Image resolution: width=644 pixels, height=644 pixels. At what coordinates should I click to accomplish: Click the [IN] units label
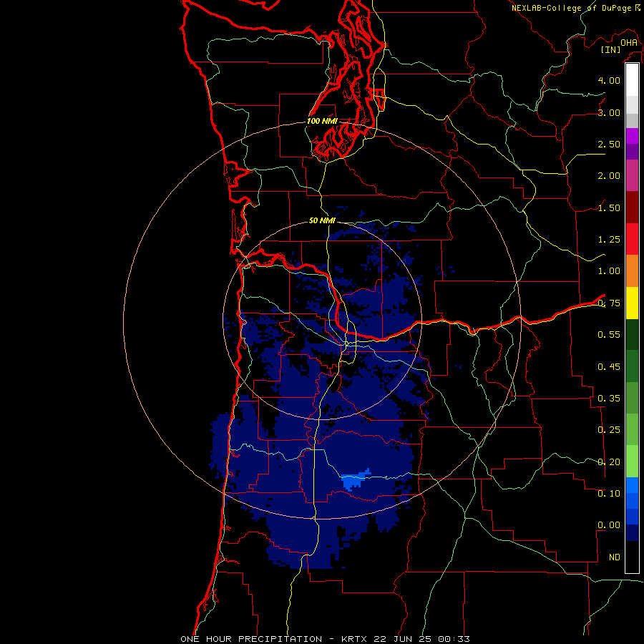[610, 49]
